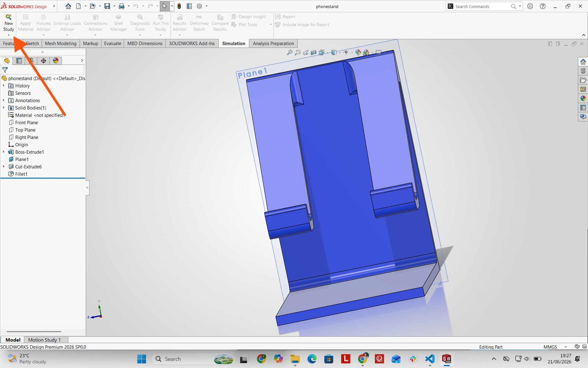
Task: Expand the Annotations tree node
Action: click(x=4, y=101)
